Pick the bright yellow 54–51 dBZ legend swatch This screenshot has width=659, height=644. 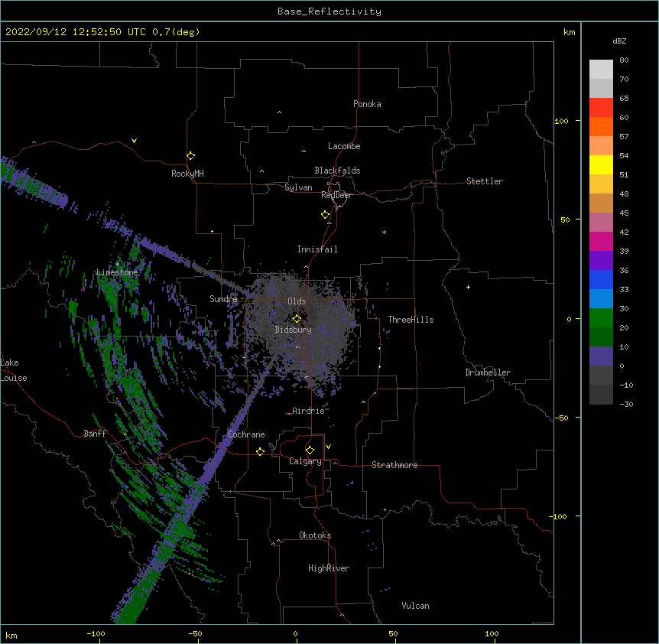click(601, 164)
